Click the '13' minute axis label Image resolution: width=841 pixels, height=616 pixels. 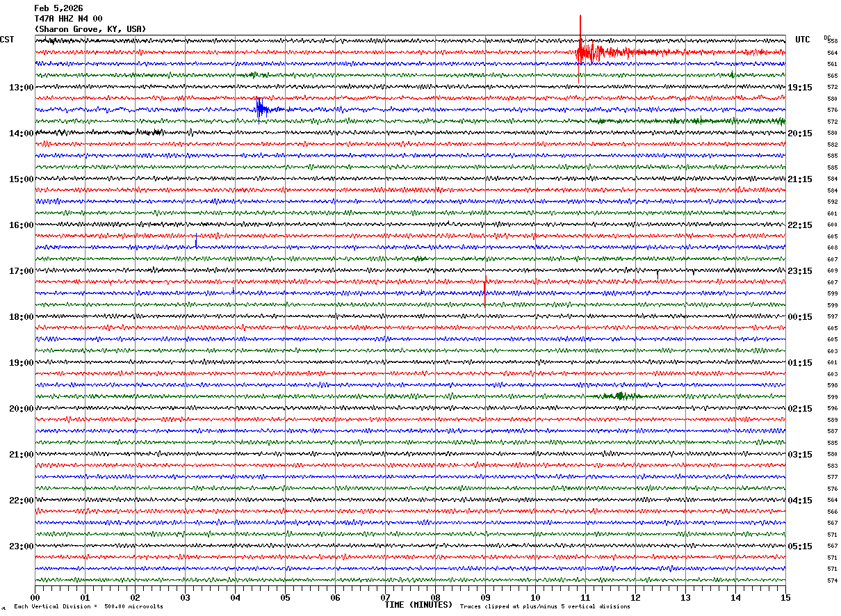click(x=685, y=597)
